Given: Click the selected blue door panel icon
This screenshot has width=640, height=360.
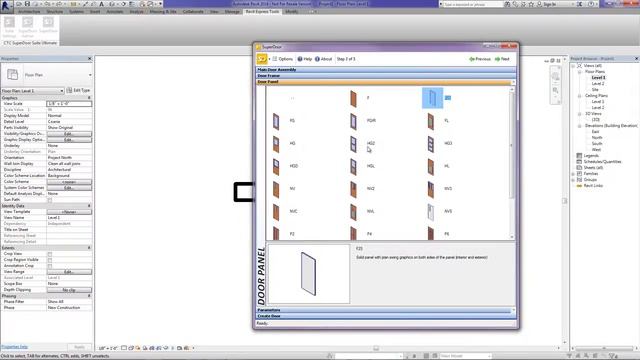Looking at the screenshot, I should tap(432, 98).
